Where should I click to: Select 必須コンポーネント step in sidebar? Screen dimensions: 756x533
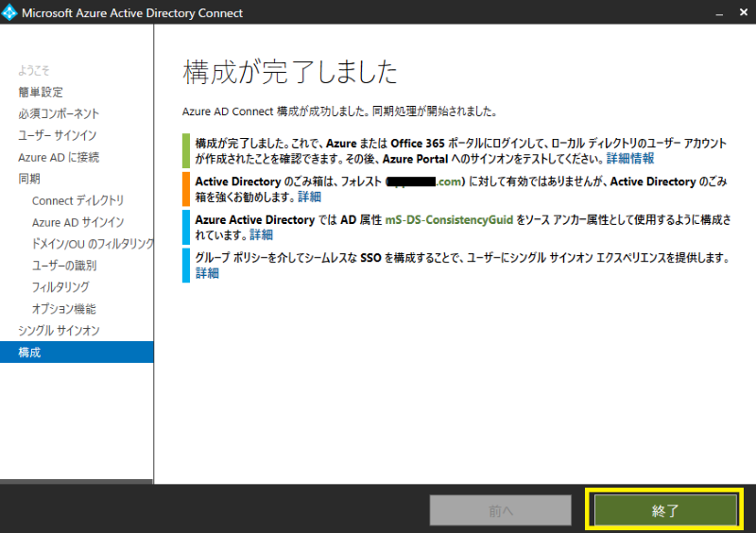coord(59,113)
